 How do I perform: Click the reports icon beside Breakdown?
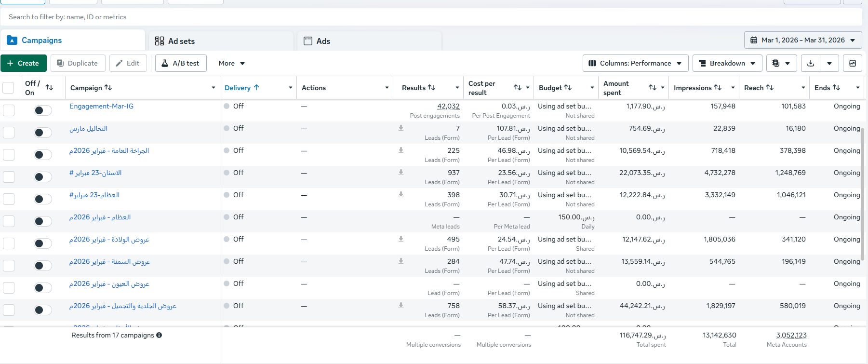[x=781, y=63]
